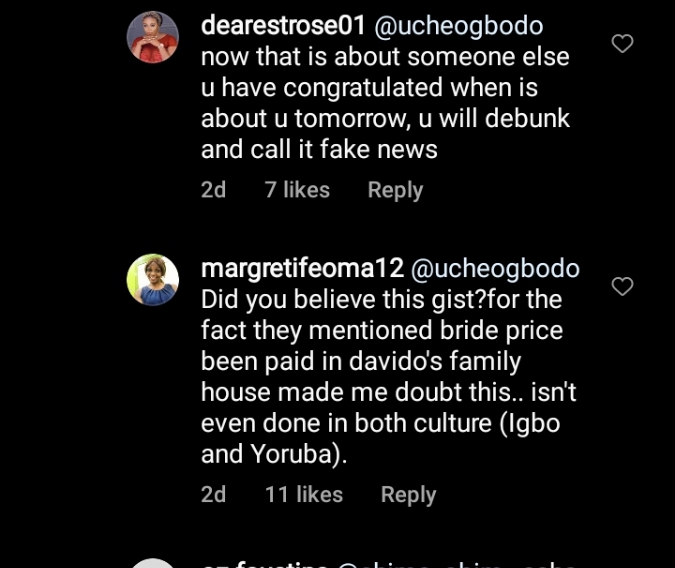View the 7 likes list
The width and height of the screenshot is (675, 568).
click(297, 190)
